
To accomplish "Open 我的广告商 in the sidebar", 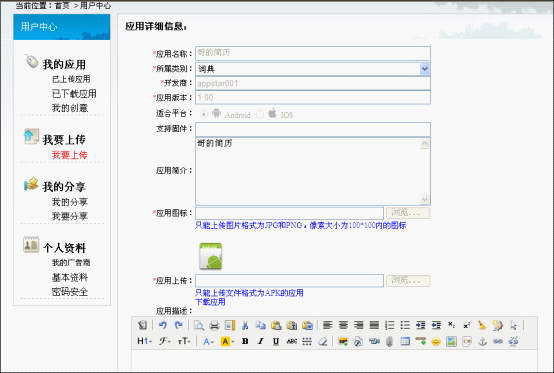I will [71, 262].
